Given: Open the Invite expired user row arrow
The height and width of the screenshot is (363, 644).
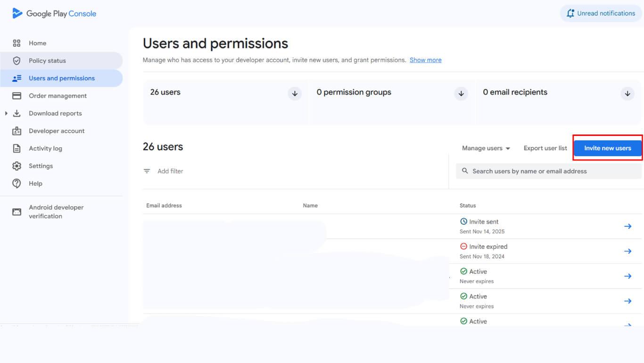Looking at the screenshot, I should coord(627,251).
